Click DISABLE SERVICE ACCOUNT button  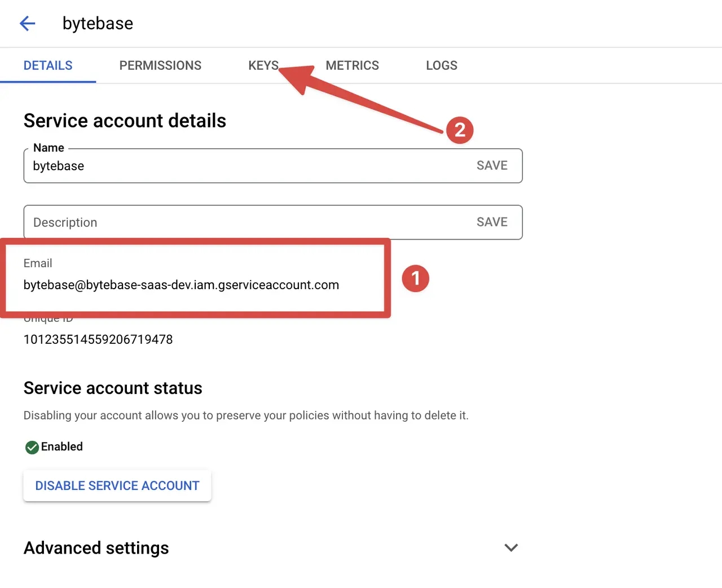(117, 485)
